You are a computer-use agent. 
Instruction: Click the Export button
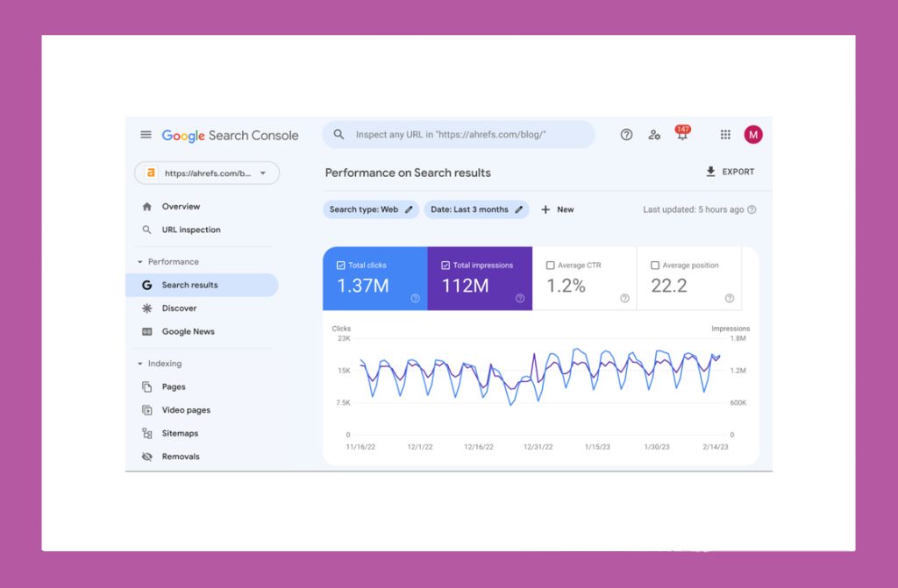click(x=730, y=173)
